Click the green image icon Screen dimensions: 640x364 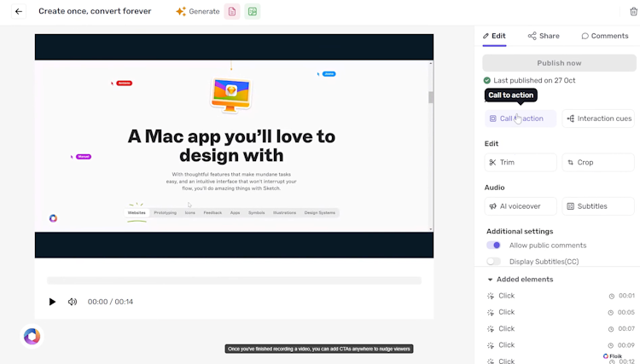(x=253, y=11)
